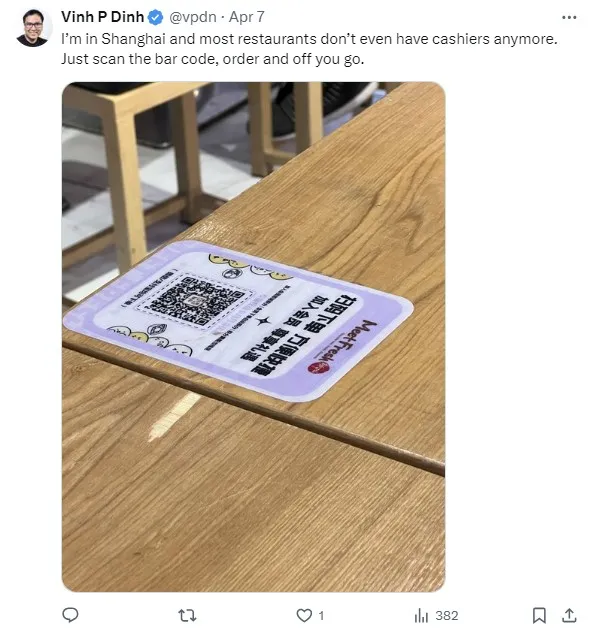Click the "I'm in Shanghai" tweet text

click(x=309, y=39)
